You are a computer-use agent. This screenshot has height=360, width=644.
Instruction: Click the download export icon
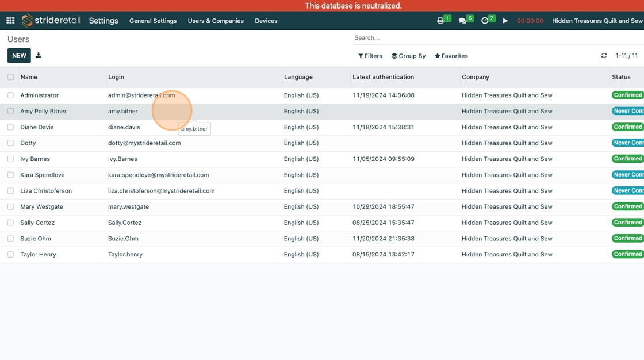click(39, 55)
